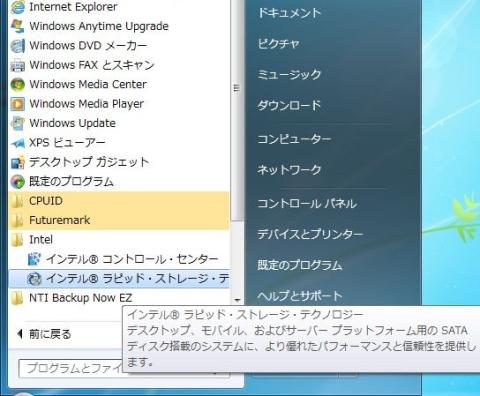
Task: Launch Windows Media Center icon
Action: pyautogui.click(x=18, y=84)
